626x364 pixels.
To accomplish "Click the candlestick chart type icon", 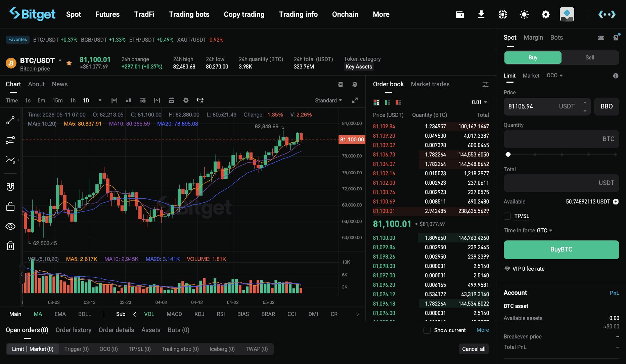I will [x=128, y=100].
